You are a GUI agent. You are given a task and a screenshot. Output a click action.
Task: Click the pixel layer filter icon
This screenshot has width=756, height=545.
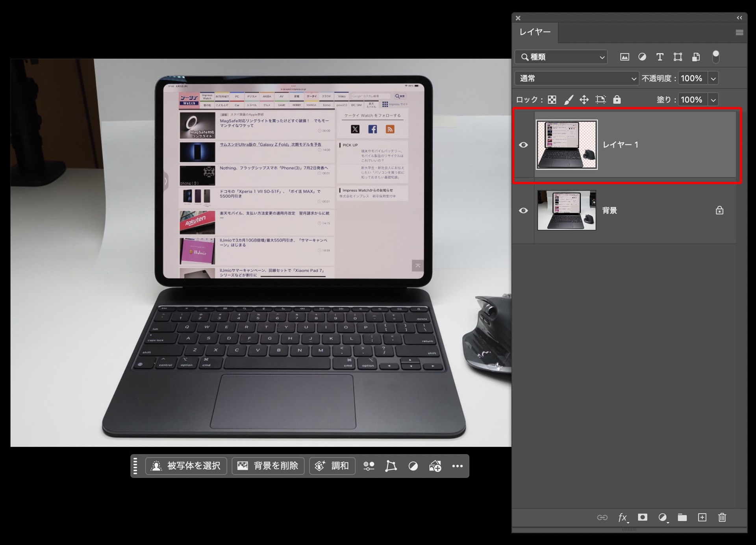(624, 57)
